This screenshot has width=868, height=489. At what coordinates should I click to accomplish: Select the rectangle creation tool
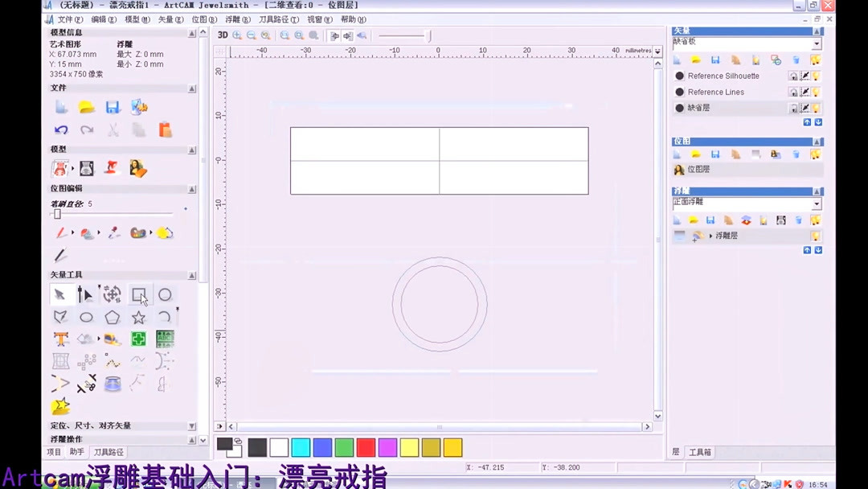(x=138, y=294)
